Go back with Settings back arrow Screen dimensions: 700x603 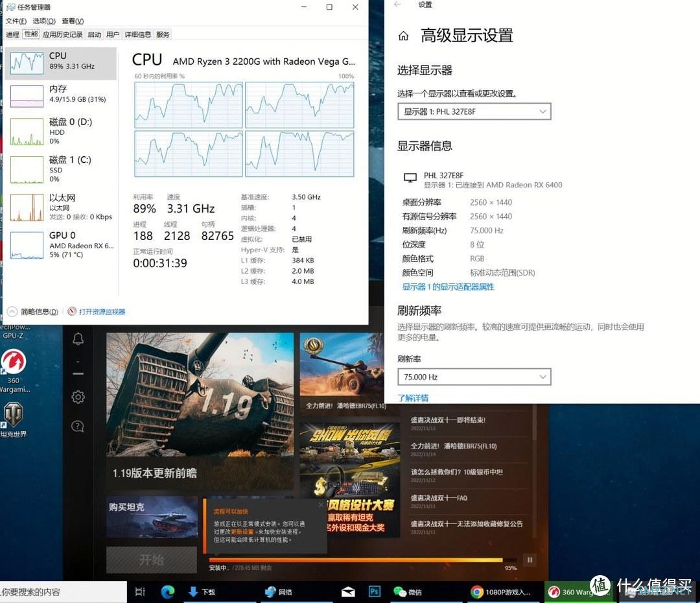[397, 5]
